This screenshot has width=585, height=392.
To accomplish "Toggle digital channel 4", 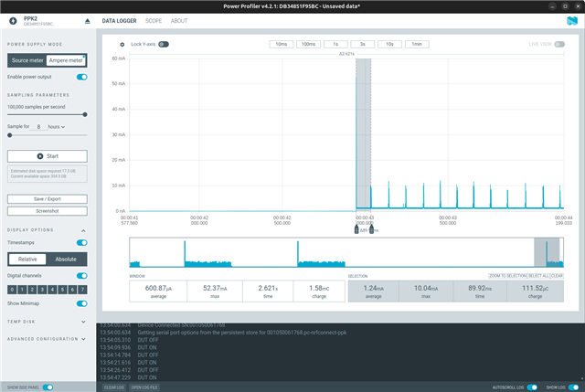I will (52, 290).
